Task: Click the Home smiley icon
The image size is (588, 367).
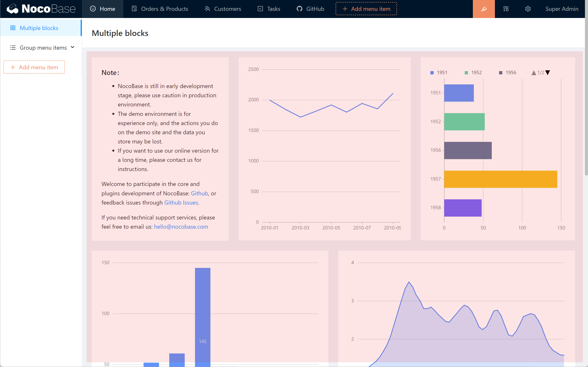Action: point(93,9)
